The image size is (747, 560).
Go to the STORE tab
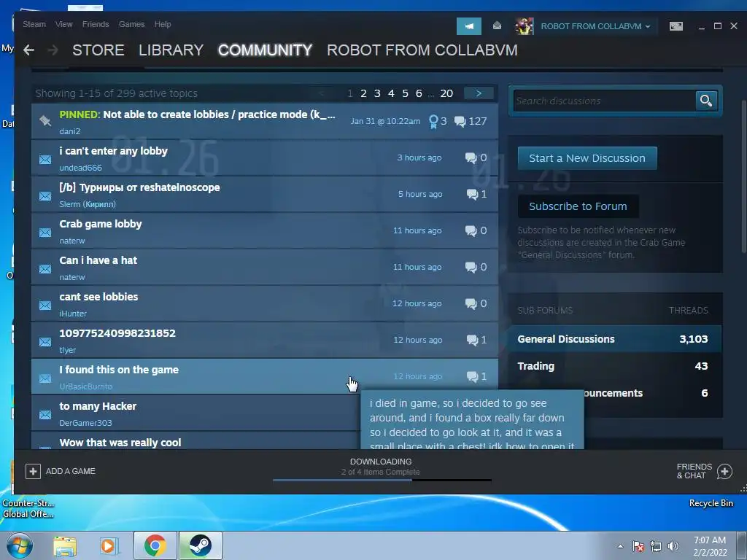pyautogui.click(x=98, y=50)
